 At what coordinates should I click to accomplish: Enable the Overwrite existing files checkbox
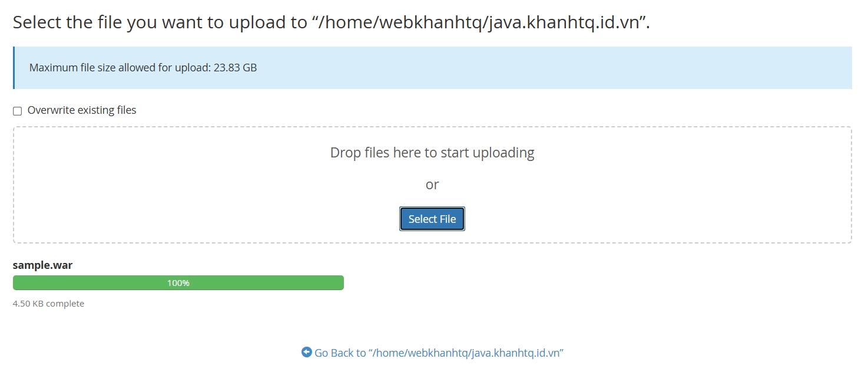[18, 111]
